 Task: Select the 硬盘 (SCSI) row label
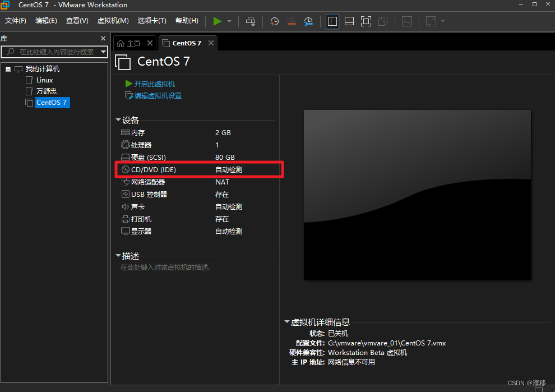pos(149,157)
